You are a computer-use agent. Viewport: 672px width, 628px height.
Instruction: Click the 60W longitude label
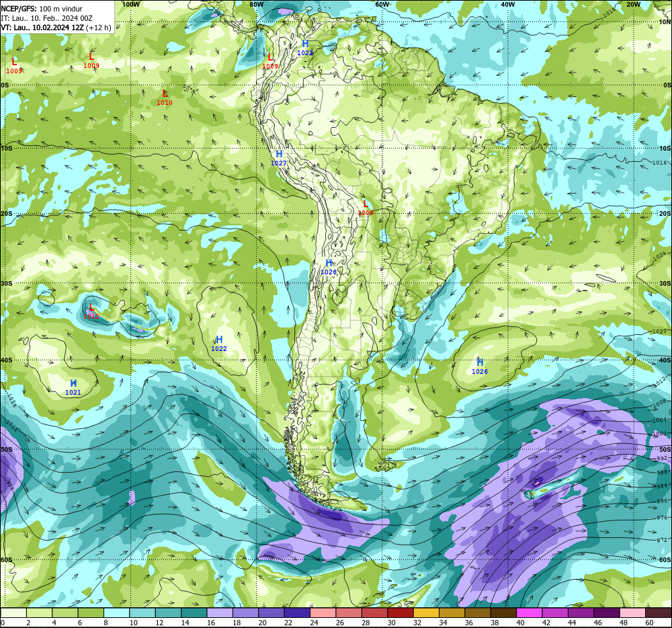tap(382, 4)
